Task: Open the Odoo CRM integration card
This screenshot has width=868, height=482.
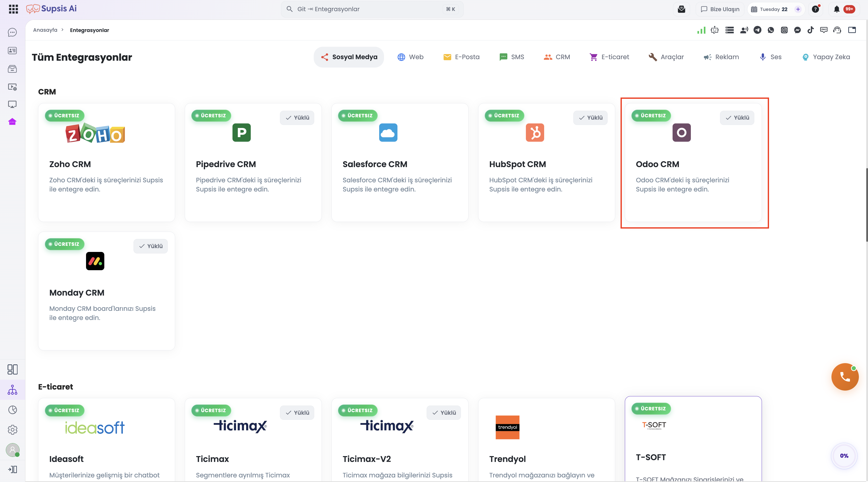Action: coord(693,163)
